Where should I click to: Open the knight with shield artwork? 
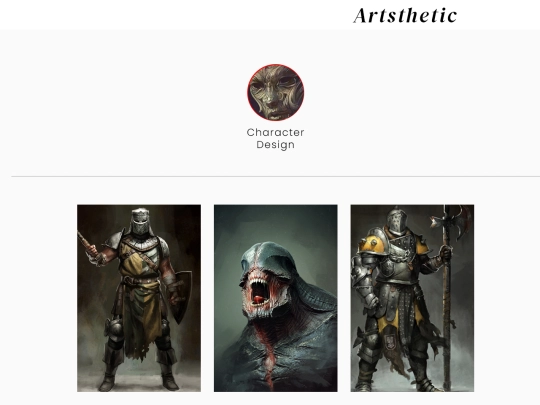pos(139,298)
